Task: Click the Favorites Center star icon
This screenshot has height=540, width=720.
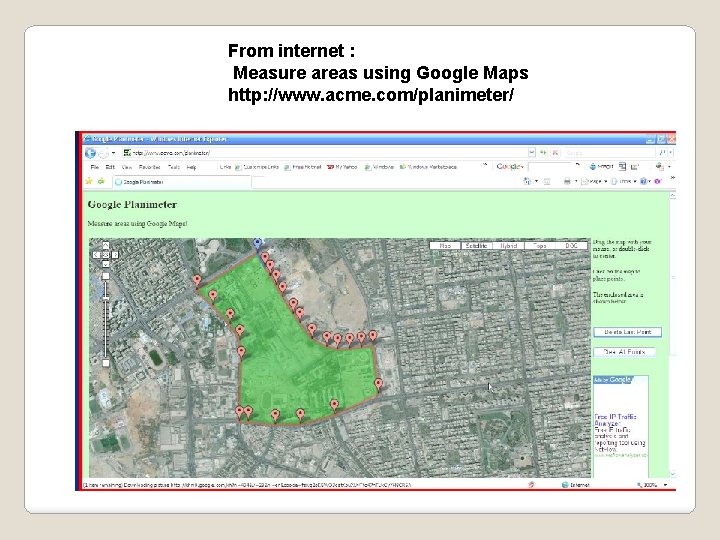Action: tap(89, 181)
